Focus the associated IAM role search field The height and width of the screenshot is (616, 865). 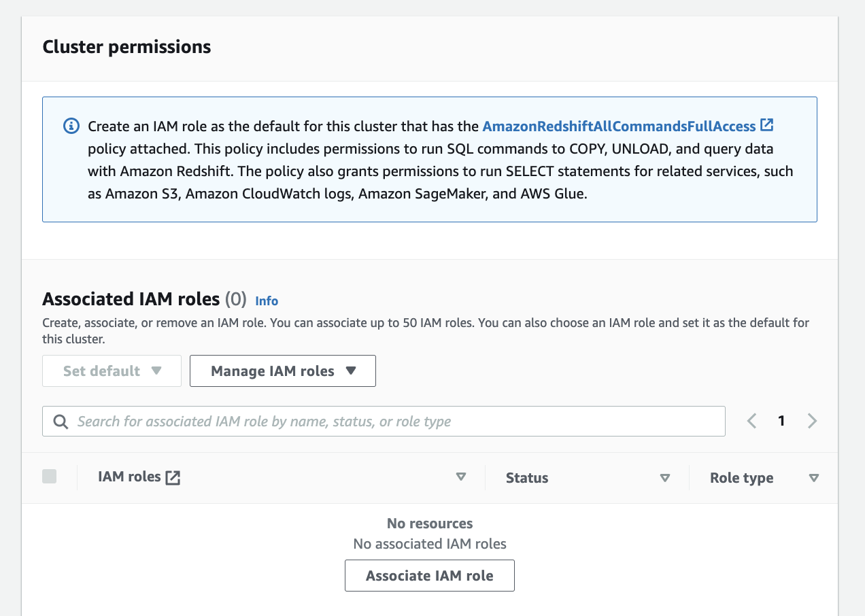(394, 422)
